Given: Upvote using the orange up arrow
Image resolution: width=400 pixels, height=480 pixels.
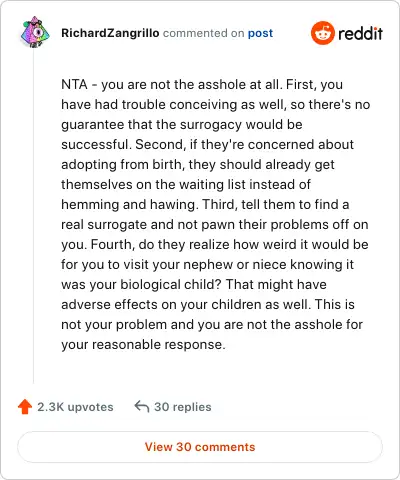Looking at the screenshot, I should point(25,407).
